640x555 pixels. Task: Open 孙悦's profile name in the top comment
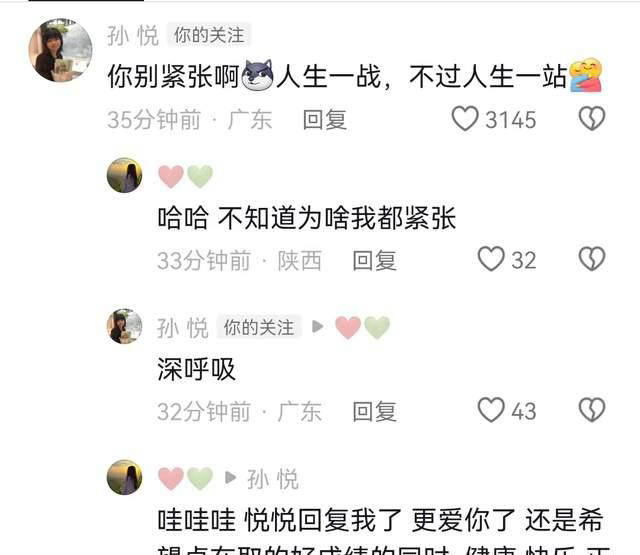click(133, 36)
